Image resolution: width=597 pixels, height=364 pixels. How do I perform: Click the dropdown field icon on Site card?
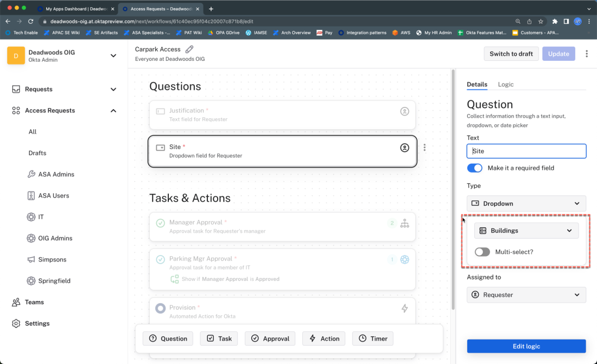tap(160, 148)
